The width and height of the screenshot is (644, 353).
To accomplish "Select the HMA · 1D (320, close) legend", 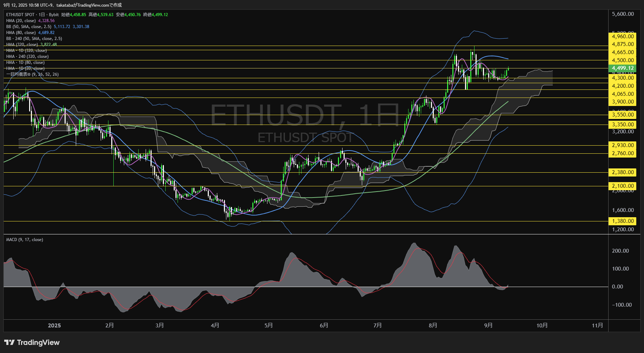I will point(27,51).
